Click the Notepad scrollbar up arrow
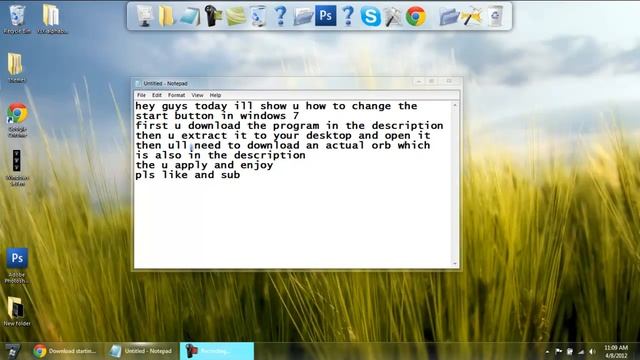640x360 pixels. tap(455, 105)
